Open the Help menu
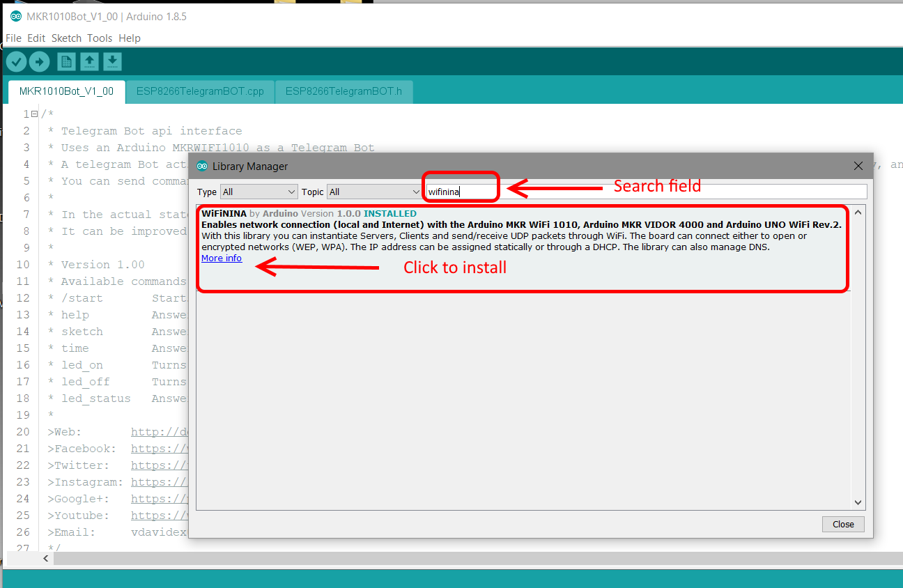903x588 pixels. tap(129, 38)
